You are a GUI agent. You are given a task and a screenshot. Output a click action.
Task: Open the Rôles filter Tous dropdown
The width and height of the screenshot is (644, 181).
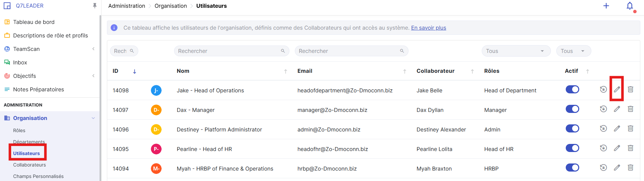click(x=515, y=51)
